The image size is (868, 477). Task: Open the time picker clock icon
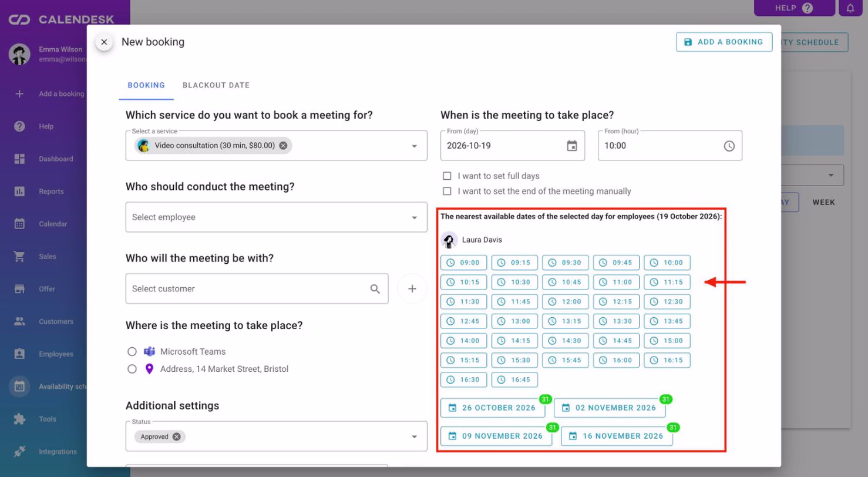pos(729,146)
